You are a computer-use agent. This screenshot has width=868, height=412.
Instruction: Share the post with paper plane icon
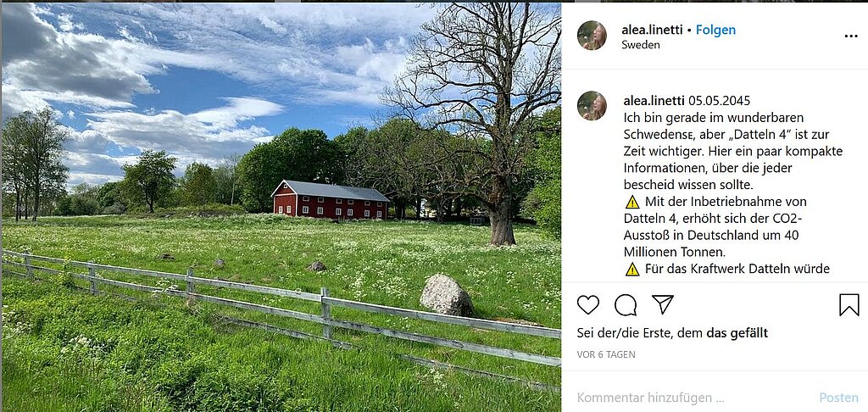pyautogui.click(x=663, y=304)
